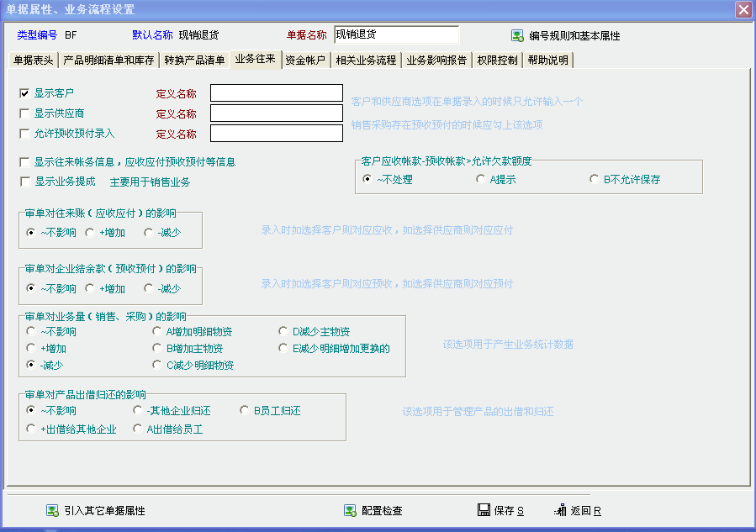Enable the 显示业务提成 checkbox
The image size is (756, 532).
point(24,182)
